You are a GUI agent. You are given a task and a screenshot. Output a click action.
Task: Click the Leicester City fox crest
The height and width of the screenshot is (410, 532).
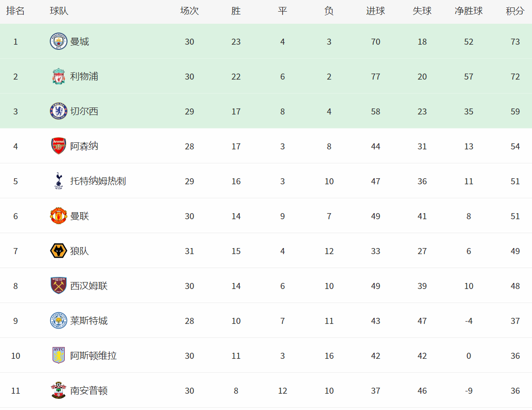click(x=58, y=321)
